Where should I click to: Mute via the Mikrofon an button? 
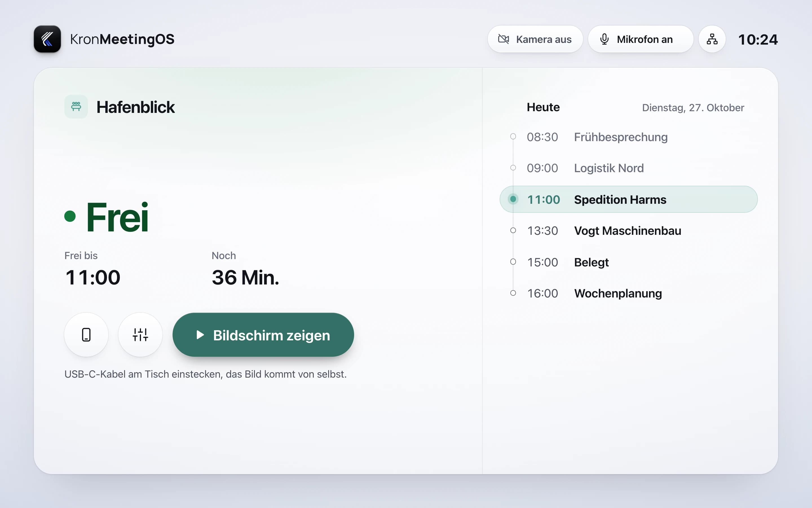coord(641,39)
